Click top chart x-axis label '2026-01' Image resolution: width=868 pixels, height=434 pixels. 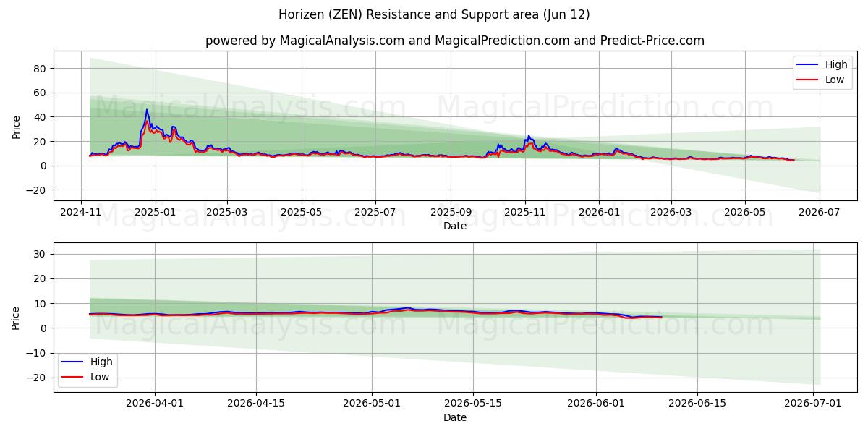(599, 213)
